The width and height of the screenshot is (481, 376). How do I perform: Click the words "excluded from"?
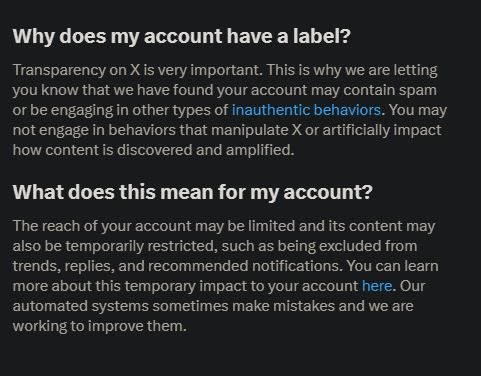tap(368, 246)
